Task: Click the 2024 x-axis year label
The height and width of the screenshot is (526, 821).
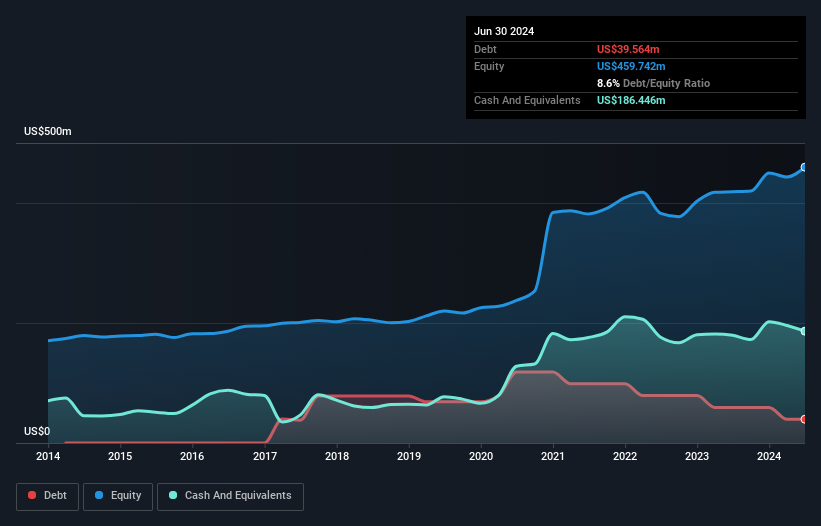Action: [x=770, y=457]
